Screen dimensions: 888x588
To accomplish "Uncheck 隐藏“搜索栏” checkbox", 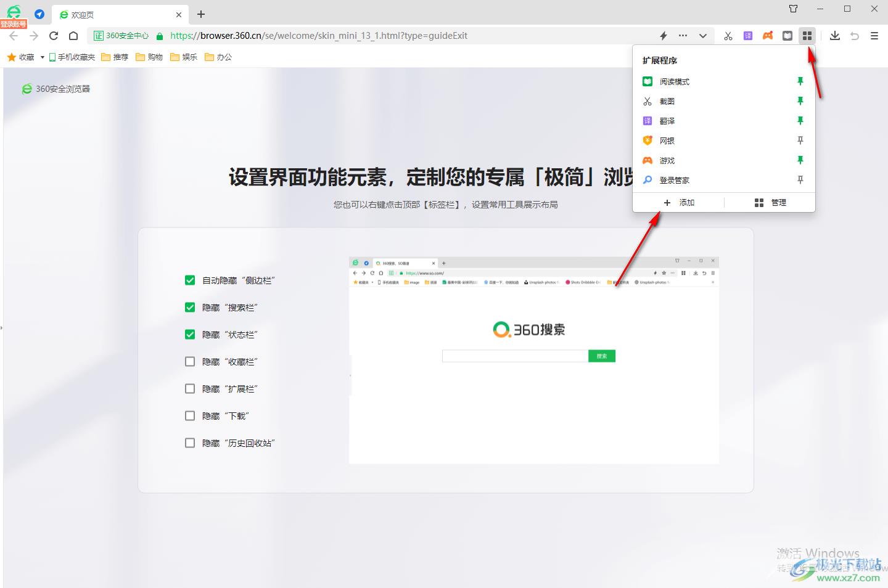I will click(190, 308).
